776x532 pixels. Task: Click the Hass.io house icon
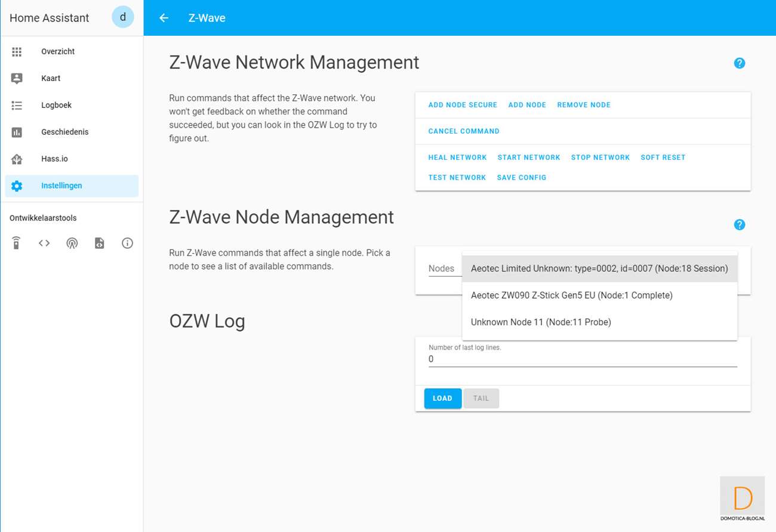(17, 159)
